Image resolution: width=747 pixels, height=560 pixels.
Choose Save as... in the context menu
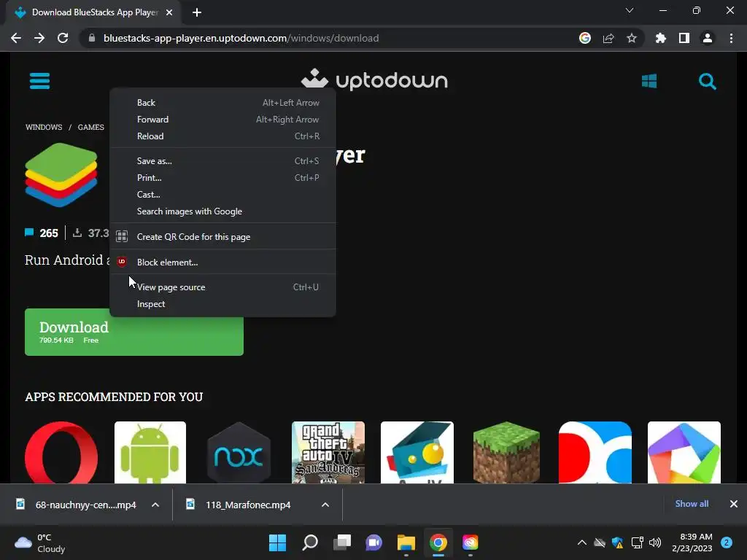coord(222,161)
